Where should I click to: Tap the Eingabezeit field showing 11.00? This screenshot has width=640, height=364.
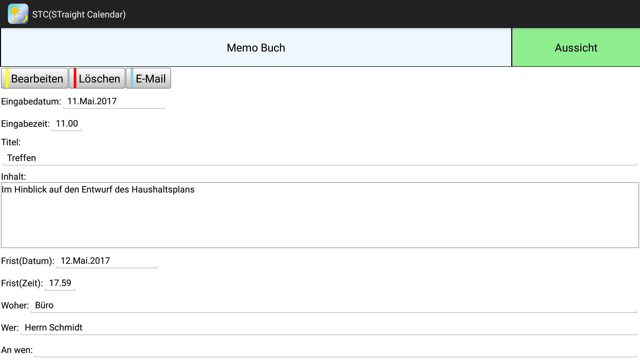67,124
